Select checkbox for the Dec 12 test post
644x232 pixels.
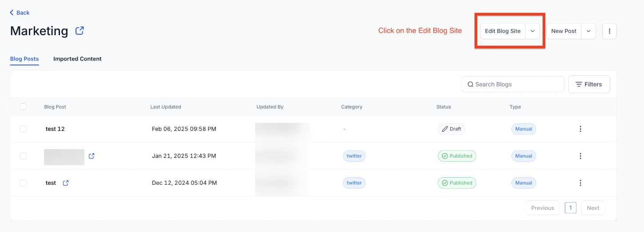click(x=23, y=183)
